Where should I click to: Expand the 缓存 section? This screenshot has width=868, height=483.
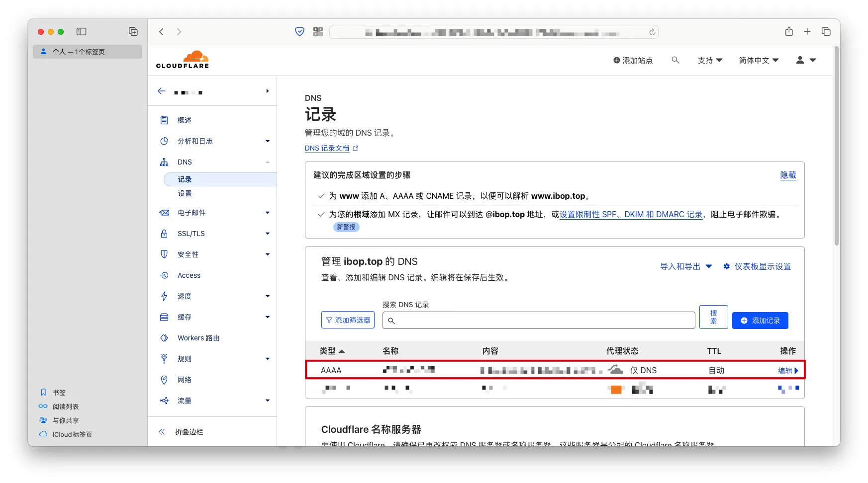(x=215, y=317)
